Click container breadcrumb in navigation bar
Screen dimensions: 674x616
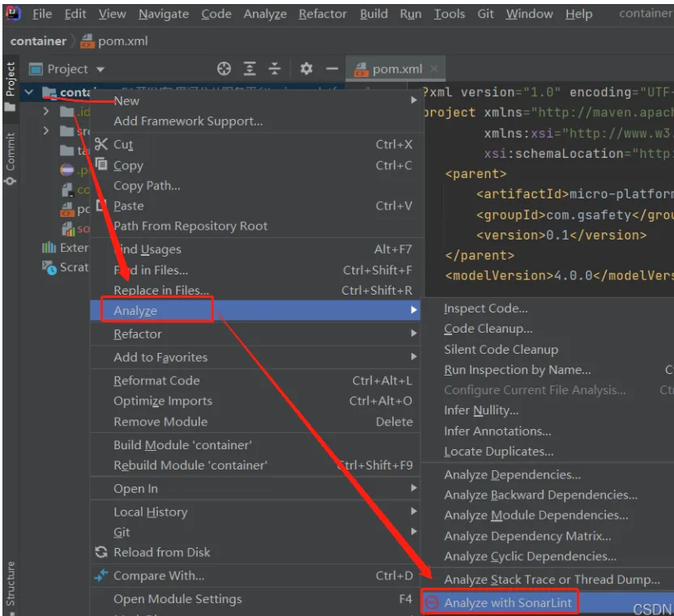tap(38, 41)
